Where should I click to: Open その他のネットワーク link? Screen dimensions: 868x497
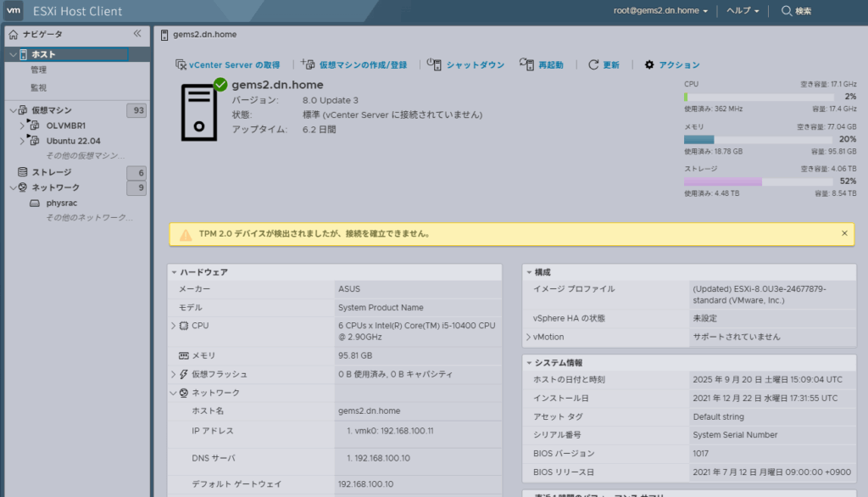pos(89,218)
